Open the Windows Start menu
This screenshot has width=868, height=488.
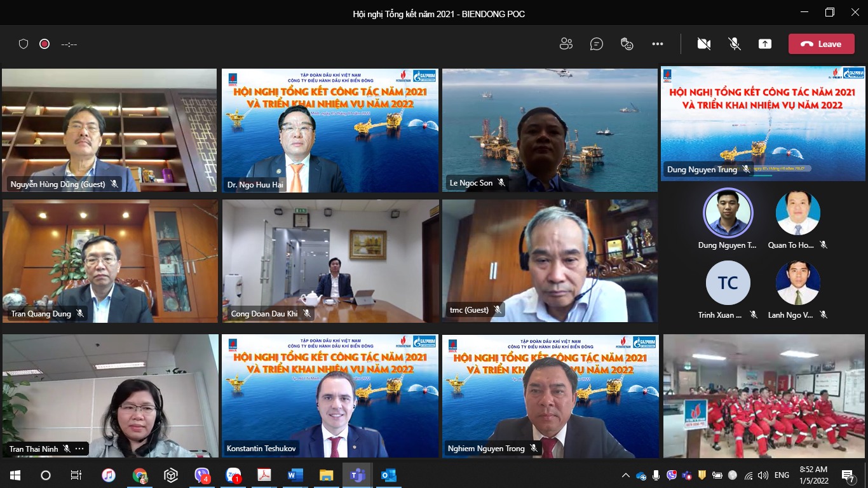(15, 475)
